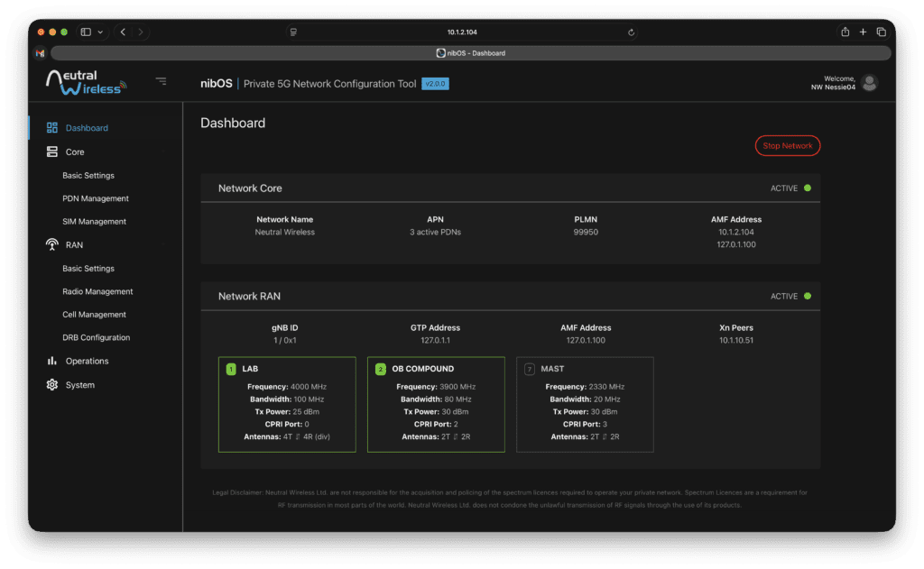Select the OB COMPOUND cell card
Viewport: 924px width, 569px height.
coord(436,404)
